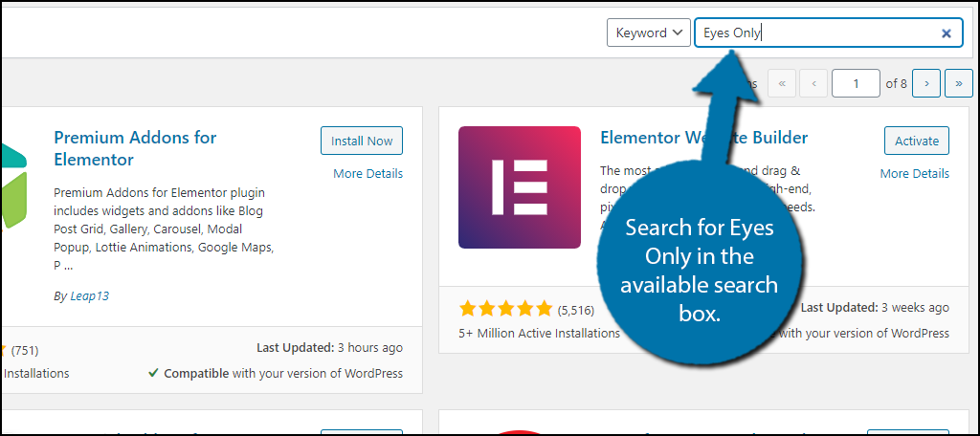This screenshot has width=980, height=436.
Task: Open the Keyword search type dropdown
Action: coord(648,33)
